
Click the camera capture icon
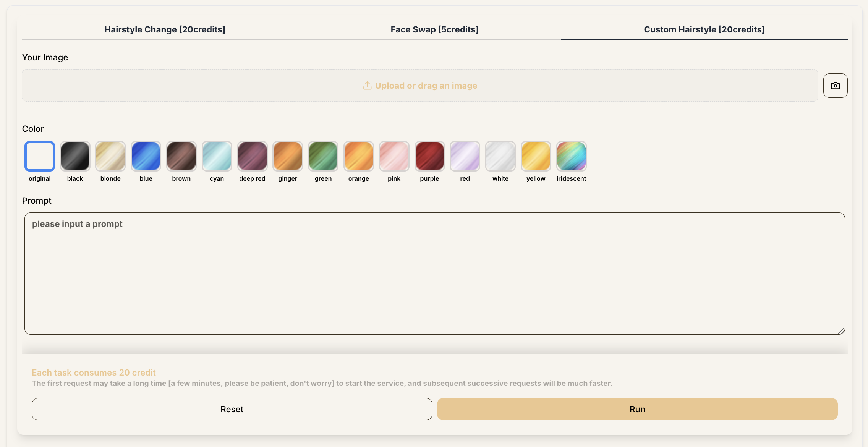[x=835, y=86]
